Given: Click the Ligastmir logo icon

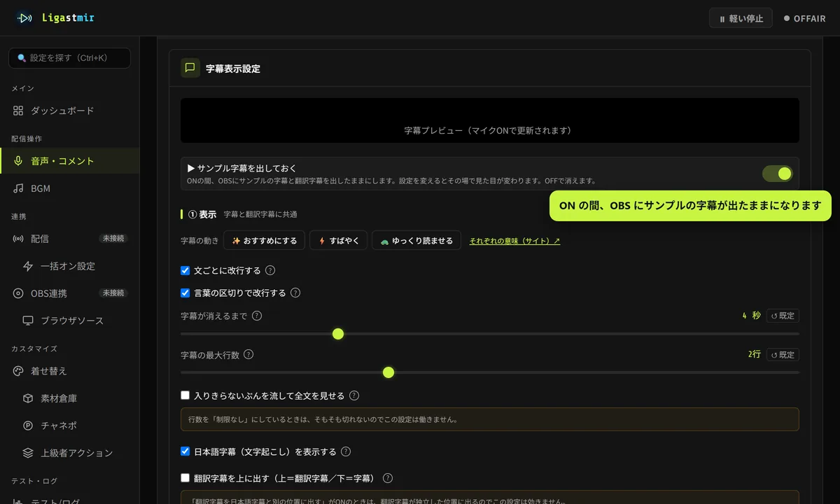Looking at the screenshot, I should pos(24,18).
